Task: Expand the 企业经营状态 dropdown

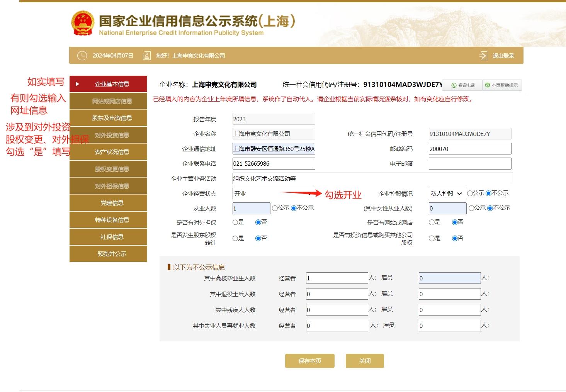Action: coord(274,193)
